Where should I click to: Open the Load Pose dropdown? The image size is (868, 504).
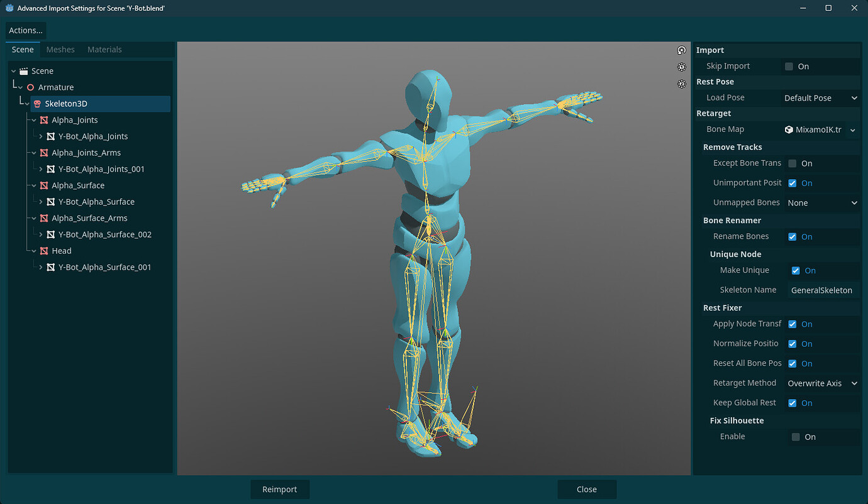click(820, 97)
